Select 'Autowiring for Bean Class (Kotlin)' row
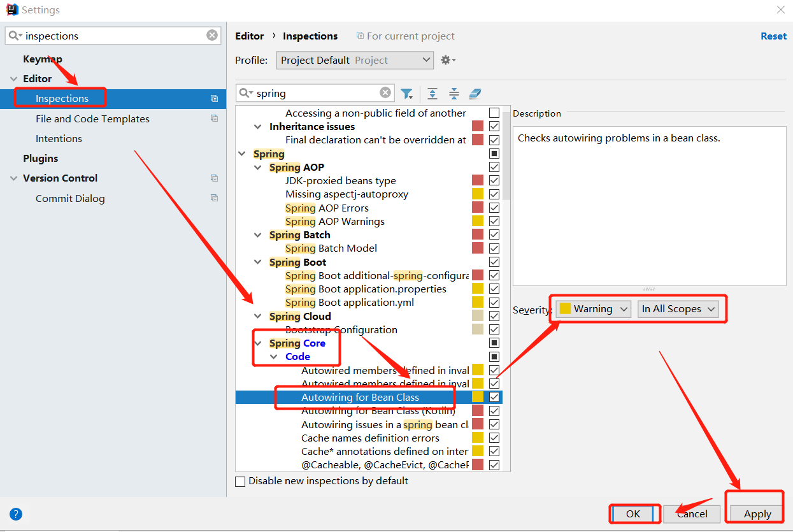Viewport: 793px width, 532px height. 378,411
